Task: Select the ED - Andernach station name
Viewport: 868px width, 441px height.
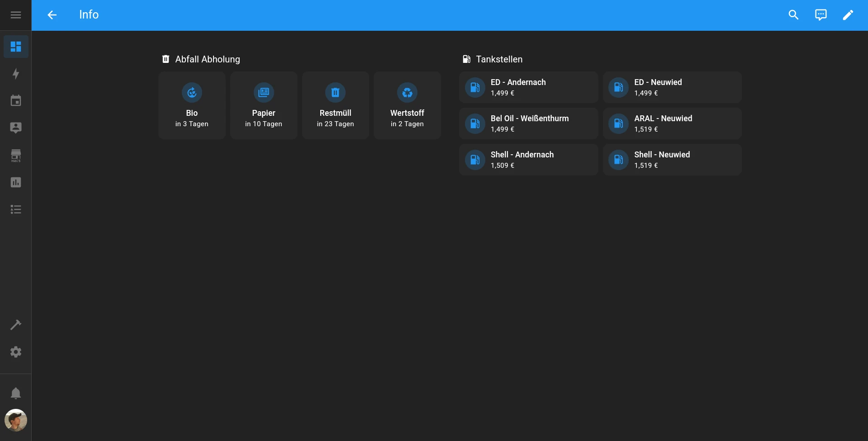Action: (518, 82)
